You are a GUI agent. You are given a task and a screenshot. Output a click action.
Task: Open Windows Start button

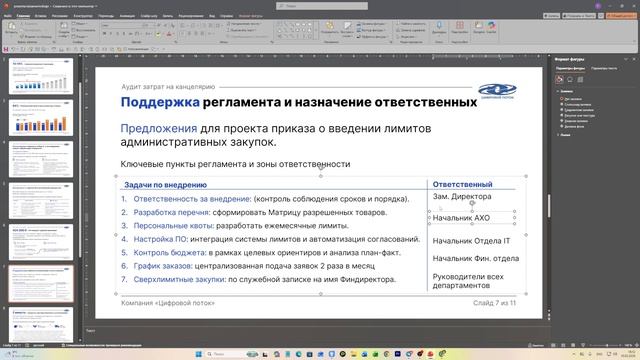(x=199, y=354)
